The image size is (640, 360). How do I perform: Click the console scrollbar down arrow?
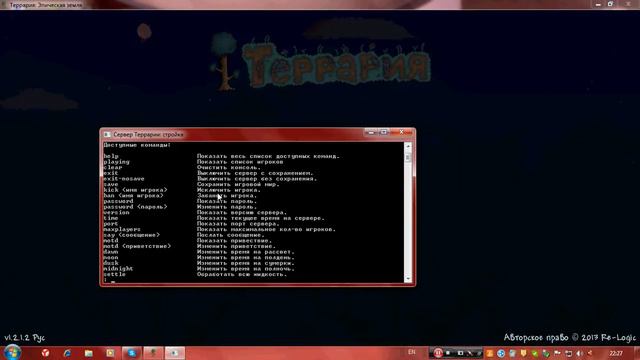coord(408,278)
